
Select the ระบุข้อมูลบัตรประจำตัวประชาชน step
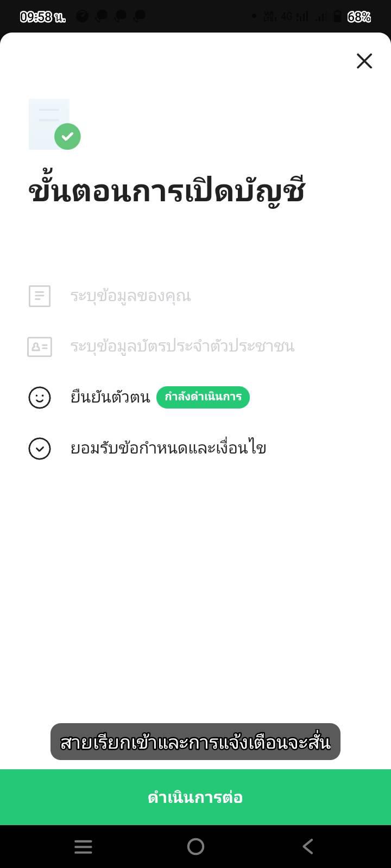(182, 347)
